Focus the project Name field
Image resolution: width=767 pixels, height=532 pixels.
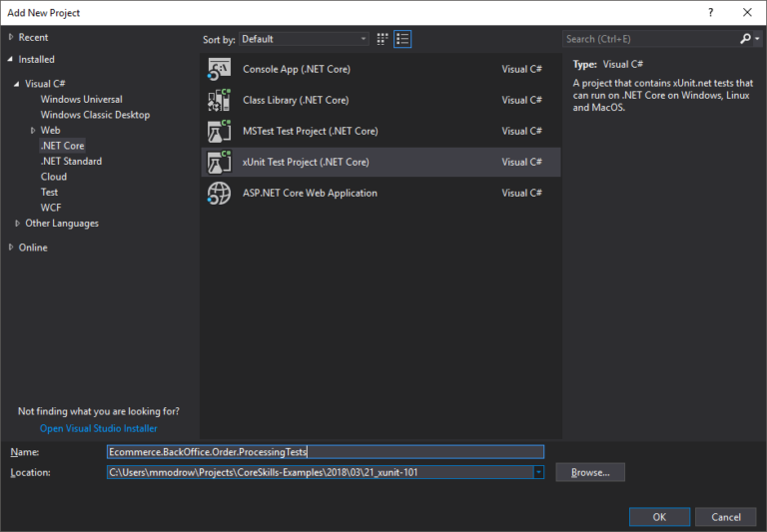click(326, 452)
